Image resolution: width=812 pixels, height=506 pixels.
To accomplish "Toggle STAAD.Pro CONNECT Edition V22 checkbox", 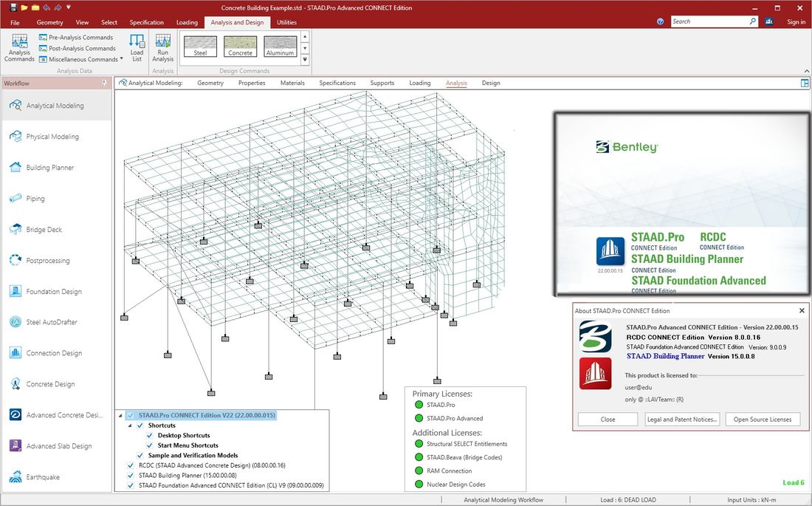I will (131, 415).
